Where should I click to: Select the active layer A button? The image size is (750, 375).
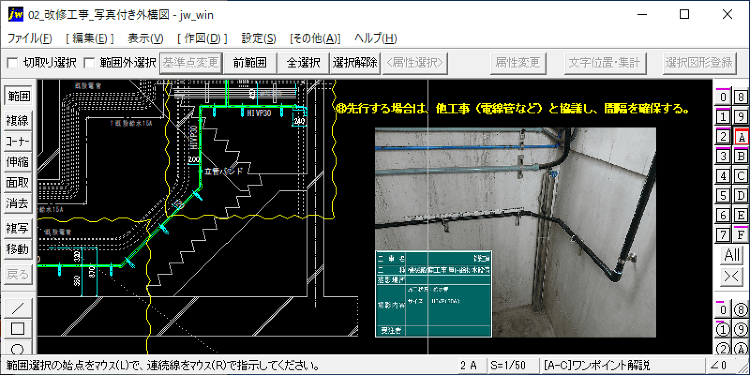tap(741, 137)
